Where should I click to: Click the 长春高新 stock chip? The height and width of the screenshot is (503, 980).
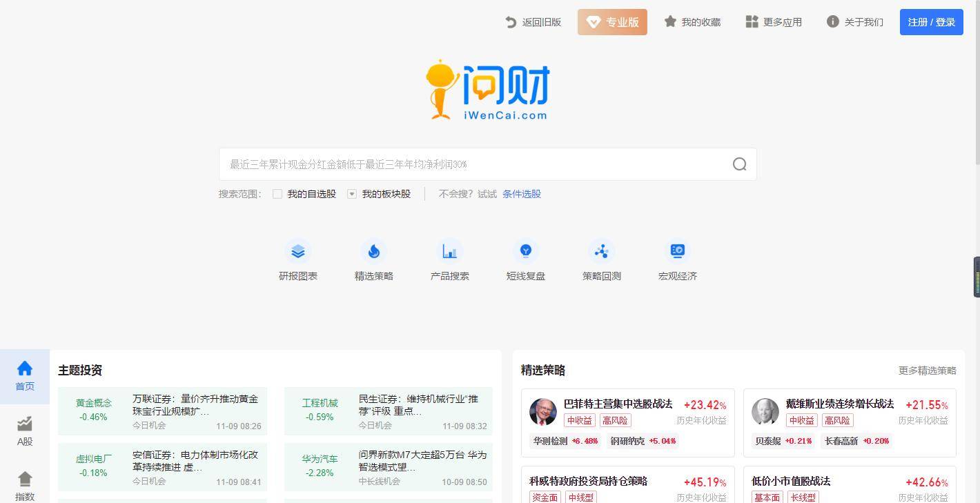click(856, 441)
